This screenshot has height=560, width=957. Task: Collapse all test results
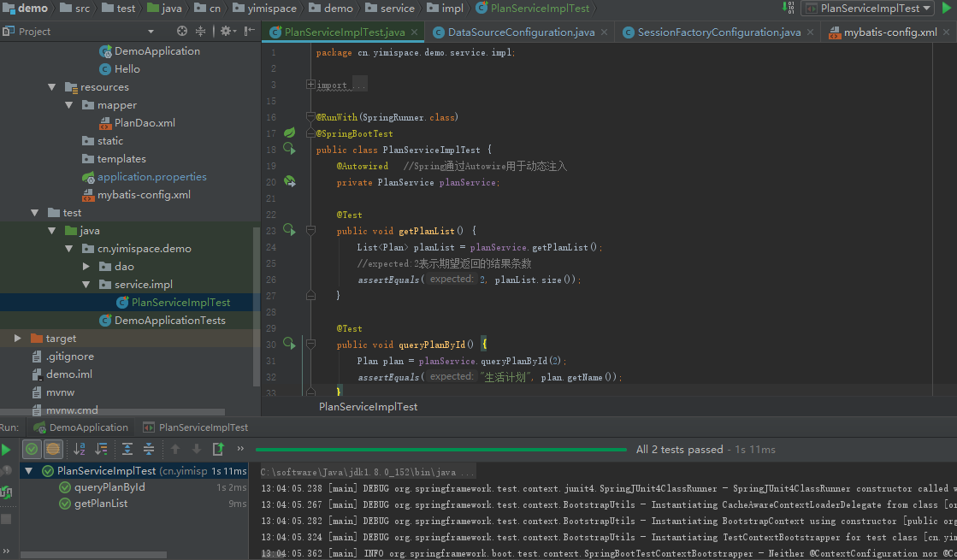[x=148, y=450]
